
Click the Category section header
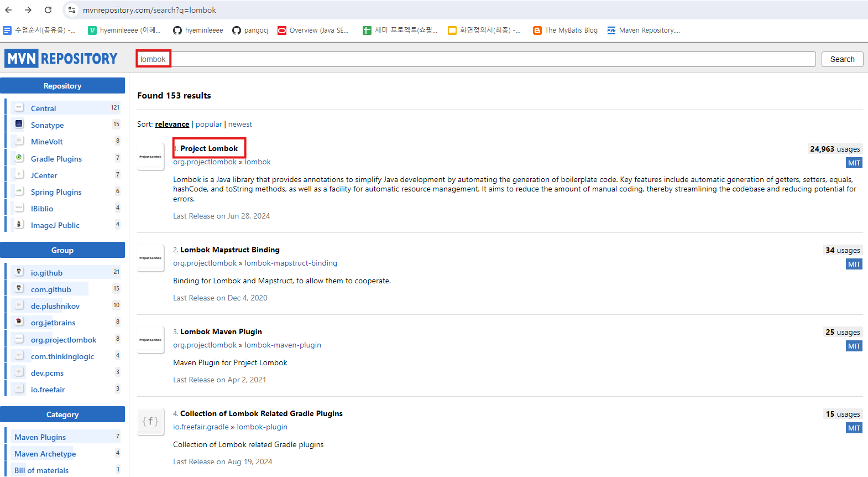pyautogui.click(x=62, y=414)
